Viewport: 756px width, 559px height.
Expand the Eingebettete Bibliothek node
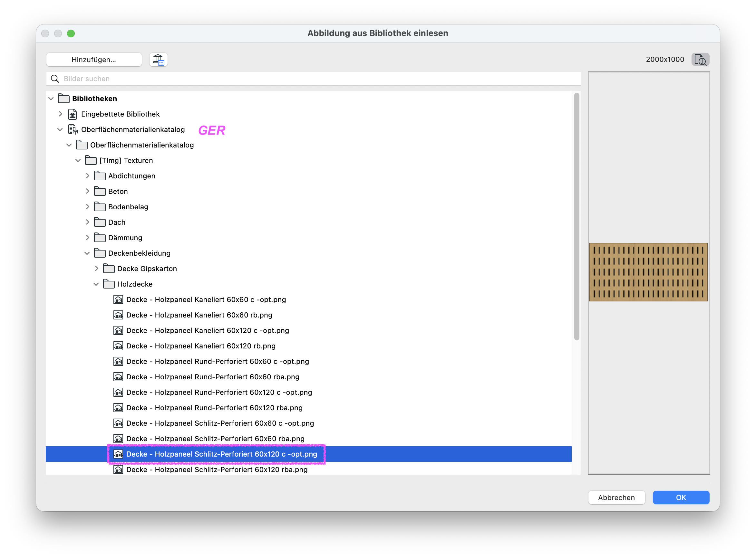[x=60, y=114]
